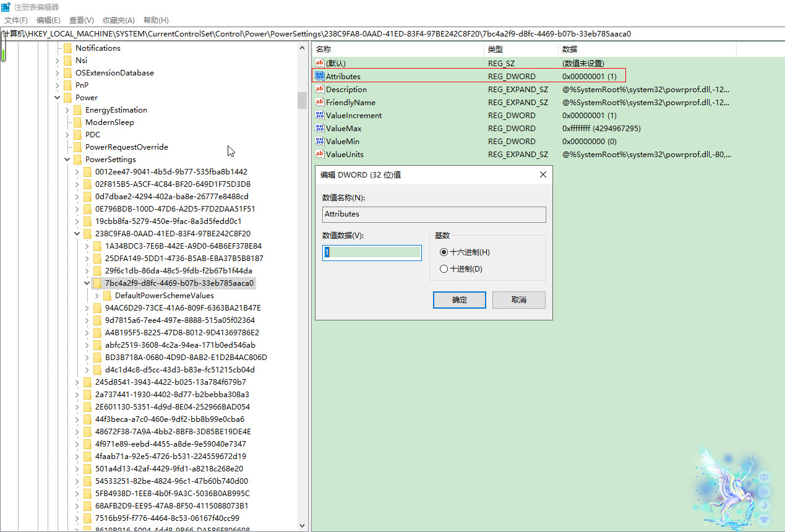Click the Power folder icon
Viewport: 785px width, 532px height.
(68, 97)
